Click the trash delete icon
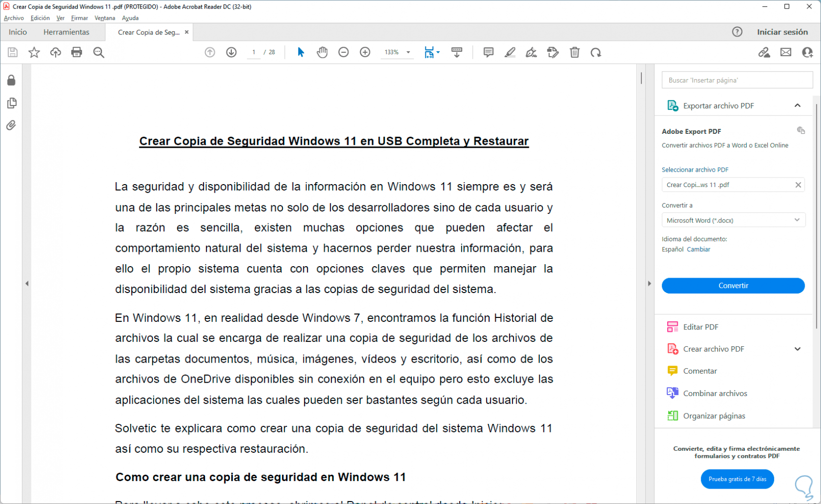The image size is (821, 504). click(575, 52)
